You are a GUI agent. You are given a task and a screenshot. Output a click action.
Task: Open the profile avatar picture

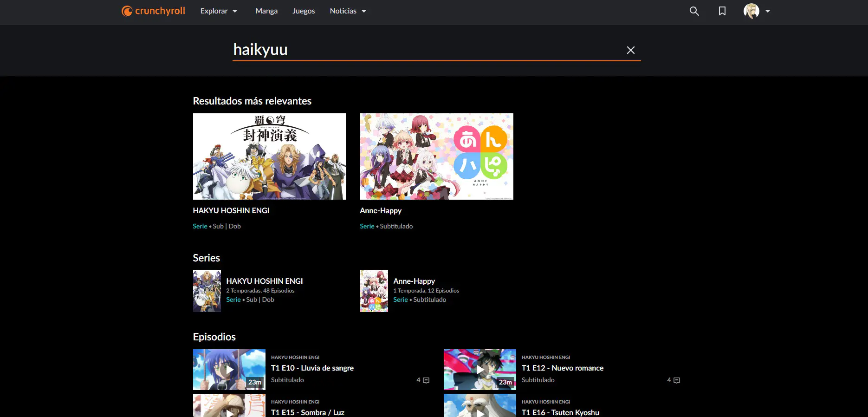[751, 11]
